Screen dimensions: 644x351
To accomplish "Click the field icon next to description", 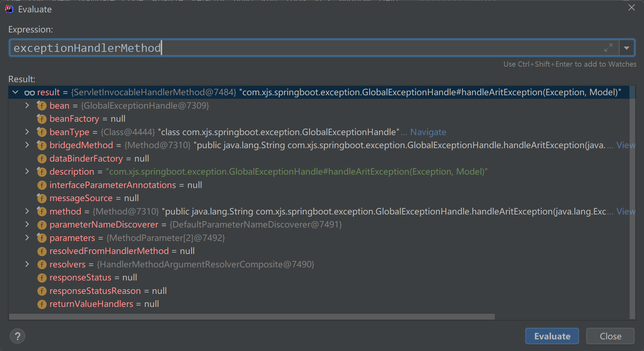I will point(42,171).
